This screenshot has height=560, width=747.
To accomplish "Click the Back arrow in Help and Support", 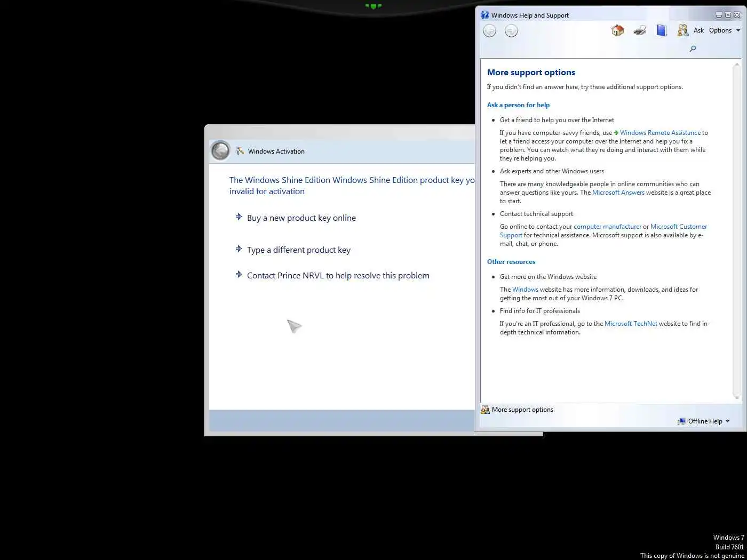I will 489,31.
